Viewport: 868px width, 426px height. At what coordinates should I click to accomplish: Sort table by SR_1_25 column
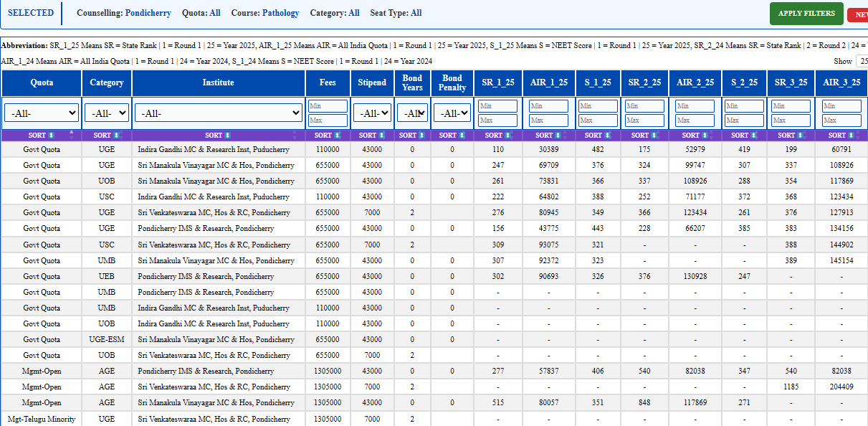pyautogui.click(x=498, y=135)
